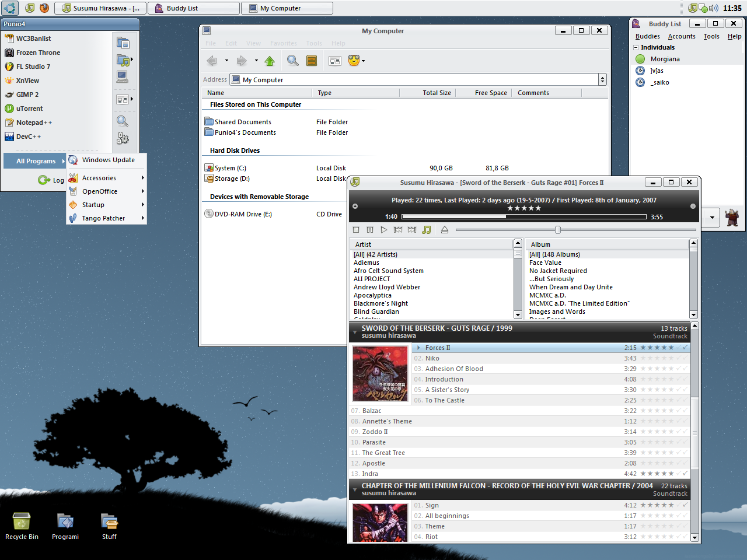Launch FL Studio 7 from start menu
Image resolution: width=747 pixels, height=560 pixels.
point(33,66)
